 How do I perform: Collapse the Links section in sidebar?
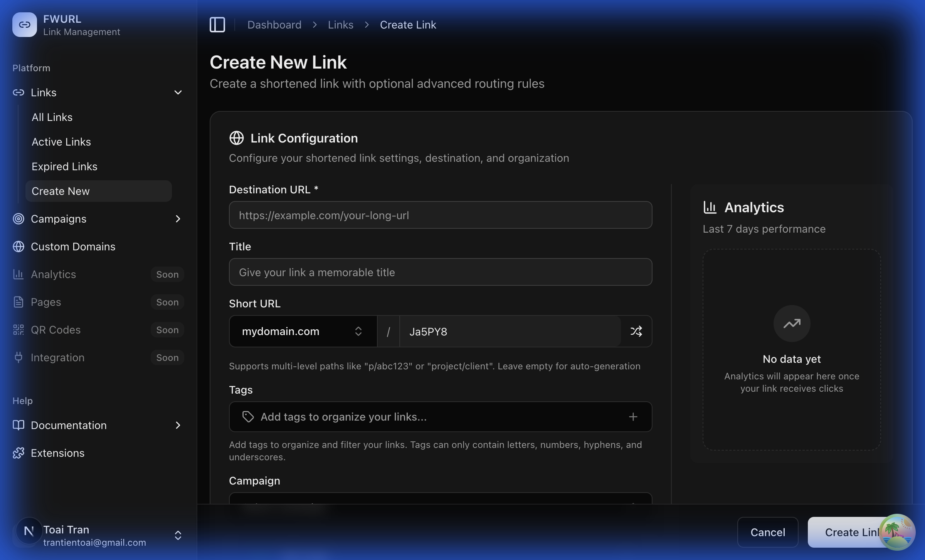[178, 92]
